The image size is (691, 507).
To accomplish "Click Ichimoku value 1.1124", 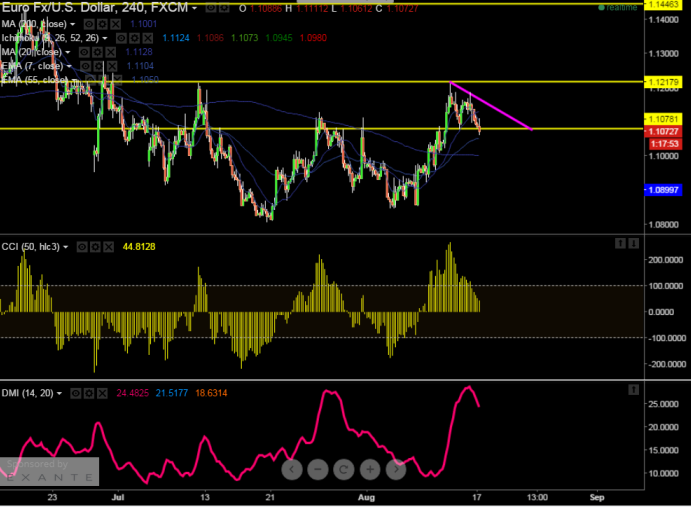I will [176, 38].
